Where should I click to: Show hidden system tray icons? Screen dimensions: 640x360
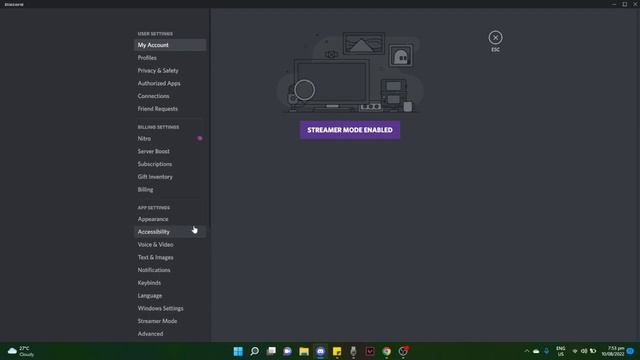click(x=527, y=351)
